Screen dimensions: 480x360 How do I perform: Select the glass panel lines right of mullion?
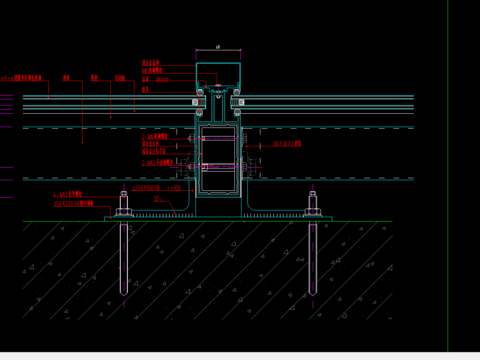[328, 104]
